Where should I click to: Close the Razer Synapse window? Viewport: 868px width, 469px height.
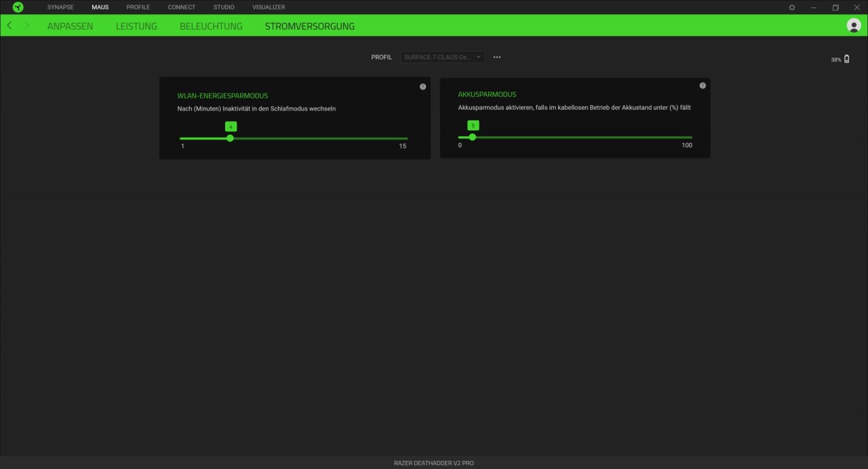[856, 7]
